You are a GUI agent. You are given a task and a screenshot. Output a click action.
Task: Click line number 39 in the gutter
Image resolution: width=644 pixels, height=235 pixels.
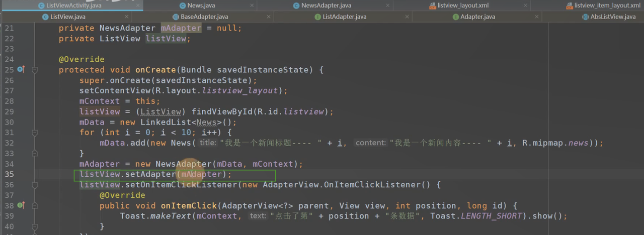coord(9,216)
